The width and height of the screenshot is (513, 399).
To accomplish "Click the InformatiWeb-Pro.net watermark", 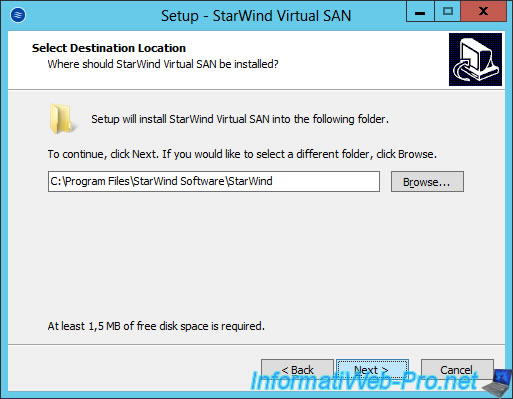I will point(363,381).
